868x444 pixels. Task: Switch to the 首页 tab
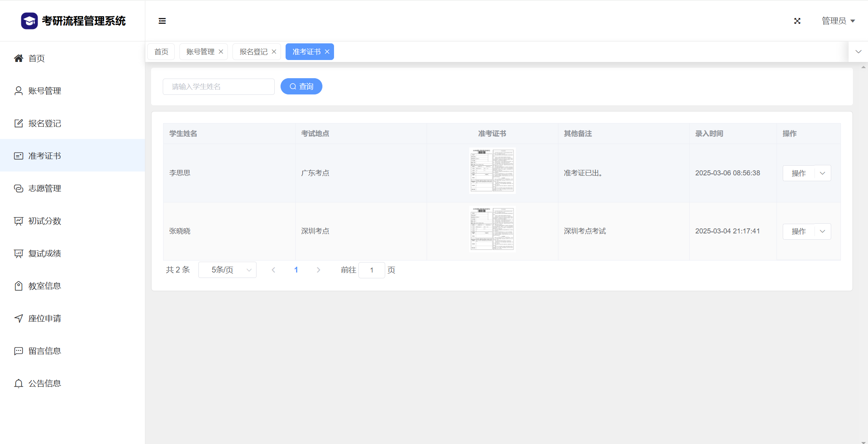161,52
